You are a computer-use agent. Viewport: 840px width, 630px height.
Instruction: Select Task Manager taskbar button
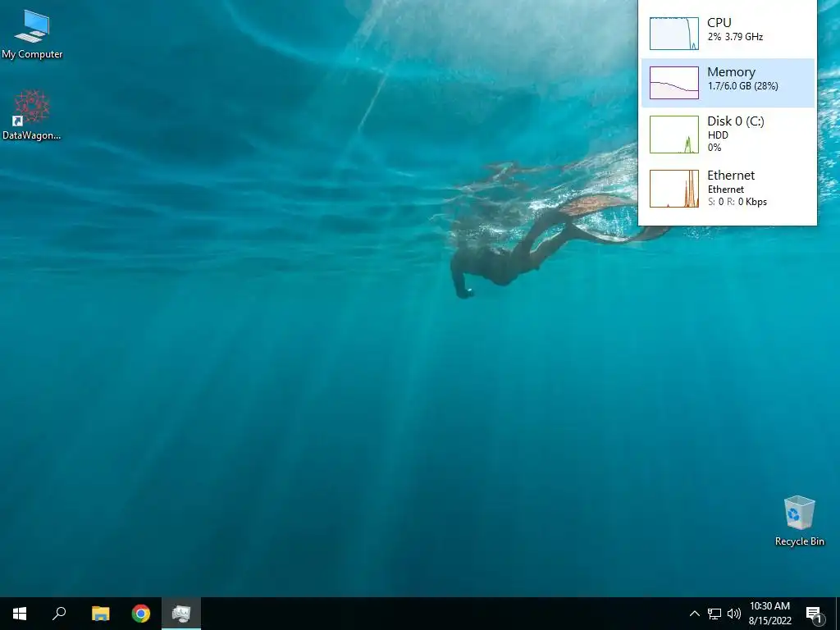tap(181, 614)
